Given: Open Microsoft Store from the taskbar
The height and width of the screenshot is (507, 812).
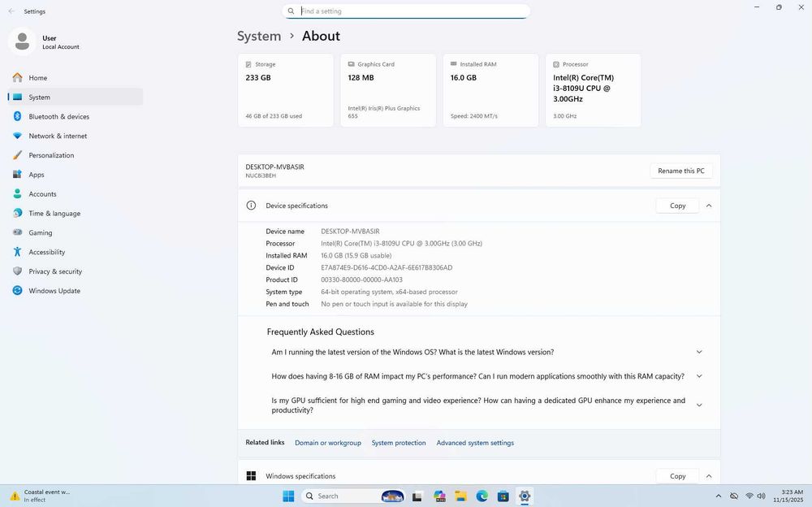Looking at the screenshot, I should pos(503,496).
